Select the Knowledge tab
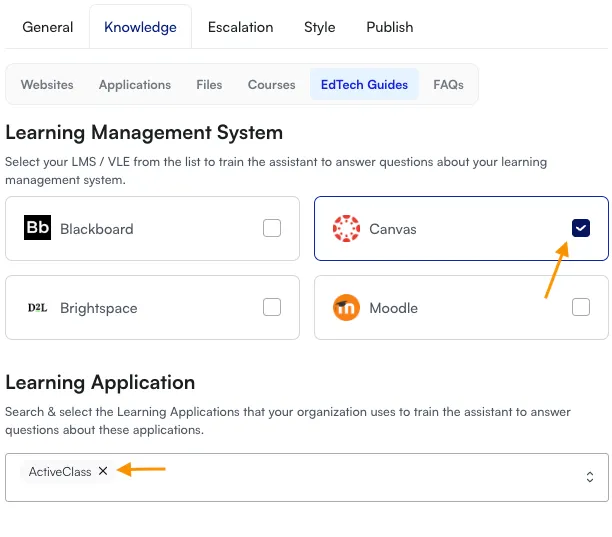 pos(140,27)
